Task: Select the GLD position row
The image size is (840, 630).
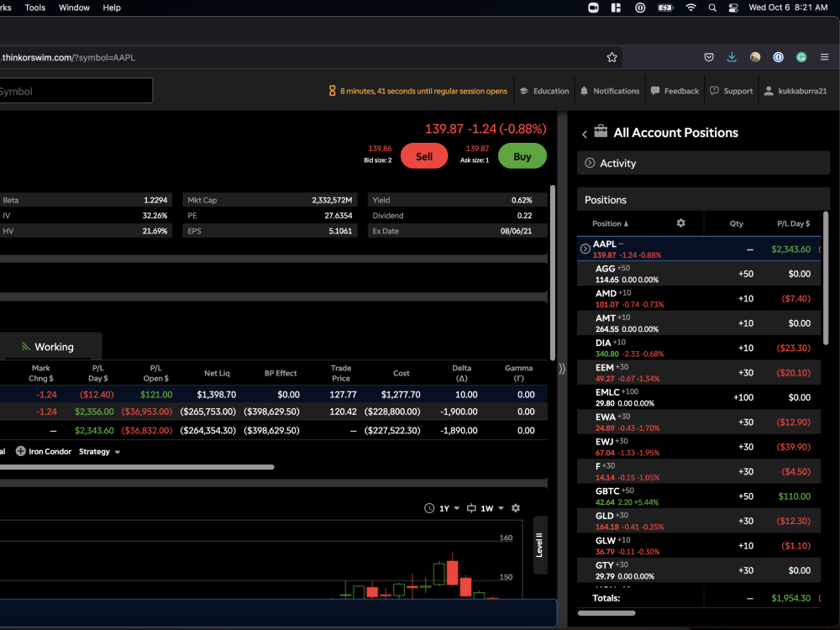Action: (x=699, y=521)
